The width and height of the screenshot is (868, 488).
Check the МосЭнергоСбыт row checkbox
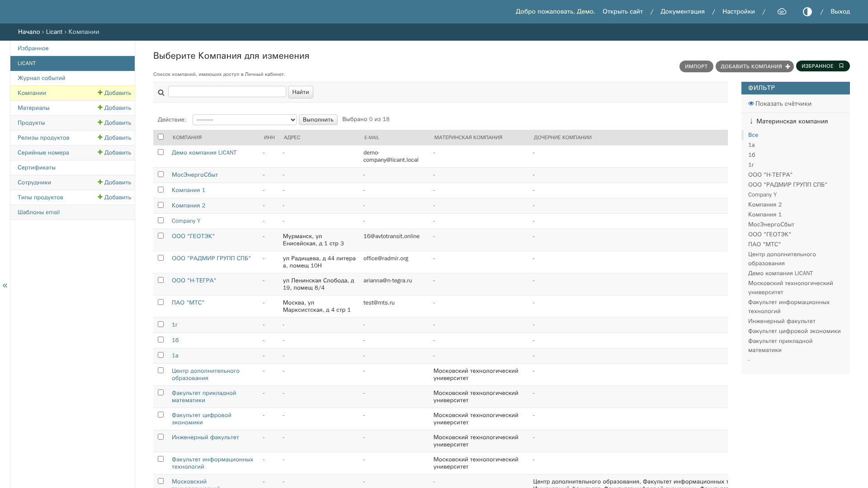click(160, 174)
